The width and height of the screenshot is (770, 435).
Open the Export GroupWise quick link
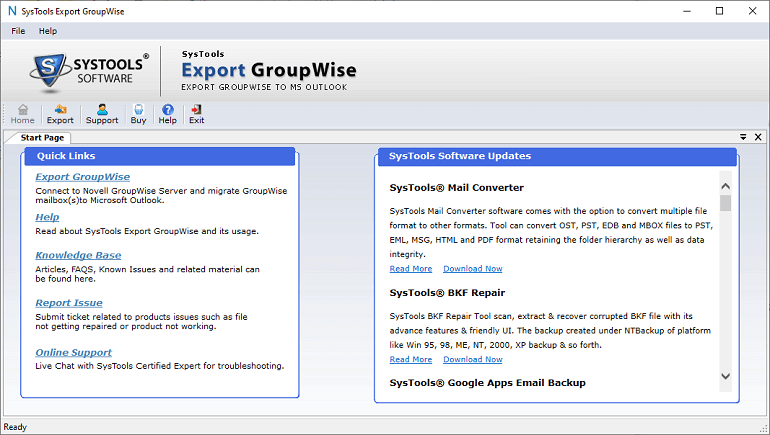[x=82, y=177]
